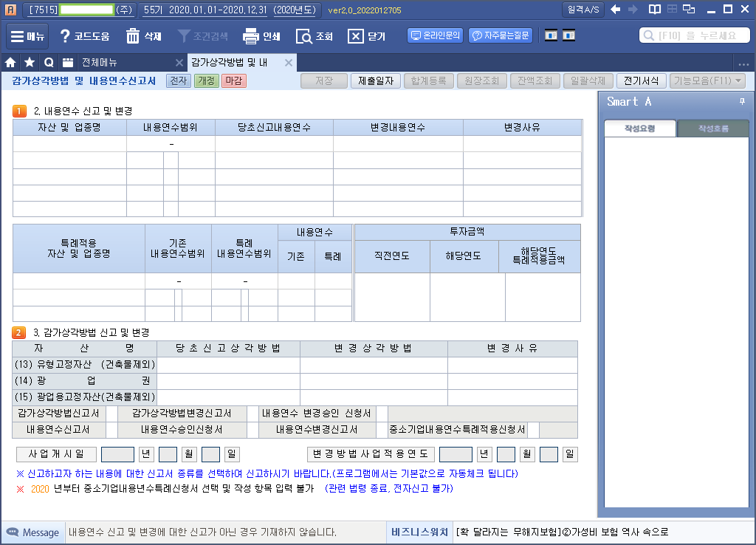Close the 전체메뉴 tab
The height and width of the screenshot is (545, 756).
(179, 63)
